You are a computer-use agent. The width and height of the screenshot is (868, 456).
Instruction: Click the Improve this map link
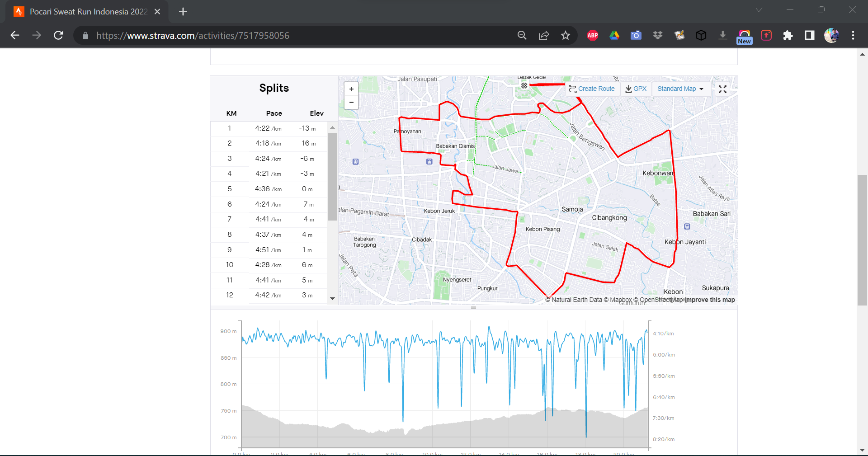point(710,300)
